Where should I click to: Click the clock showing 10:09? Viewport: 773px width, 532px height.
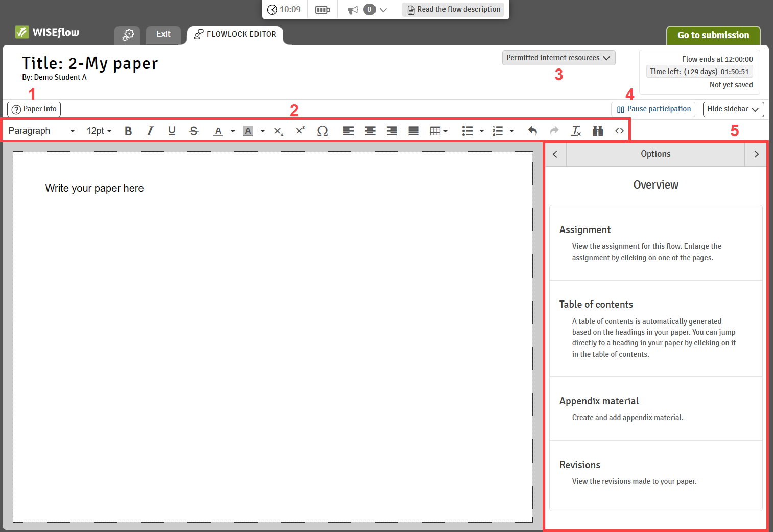pos(284,10)
